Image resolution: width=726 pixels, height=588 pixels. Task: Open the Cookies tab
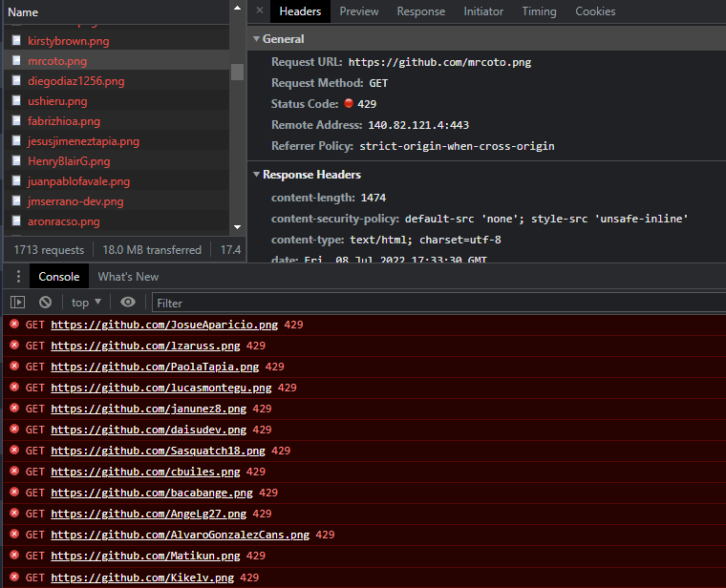click(x=595, y=11)
